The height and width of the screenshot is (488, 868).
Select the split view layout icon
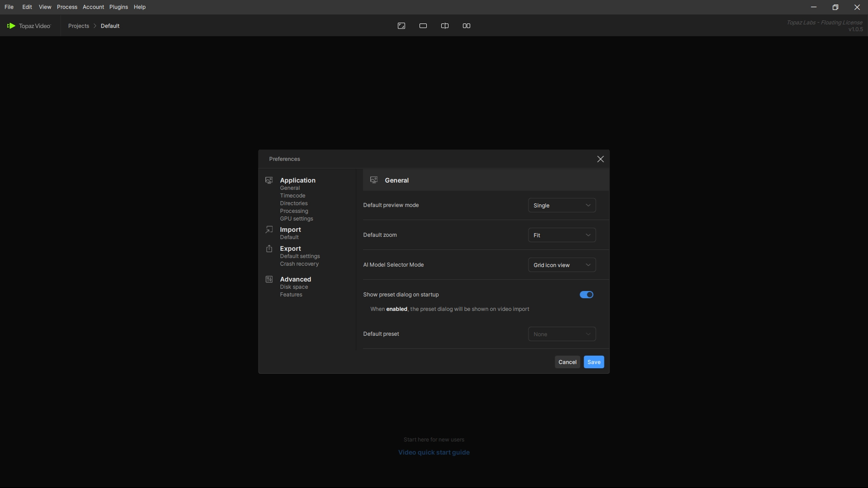point(445,26)
